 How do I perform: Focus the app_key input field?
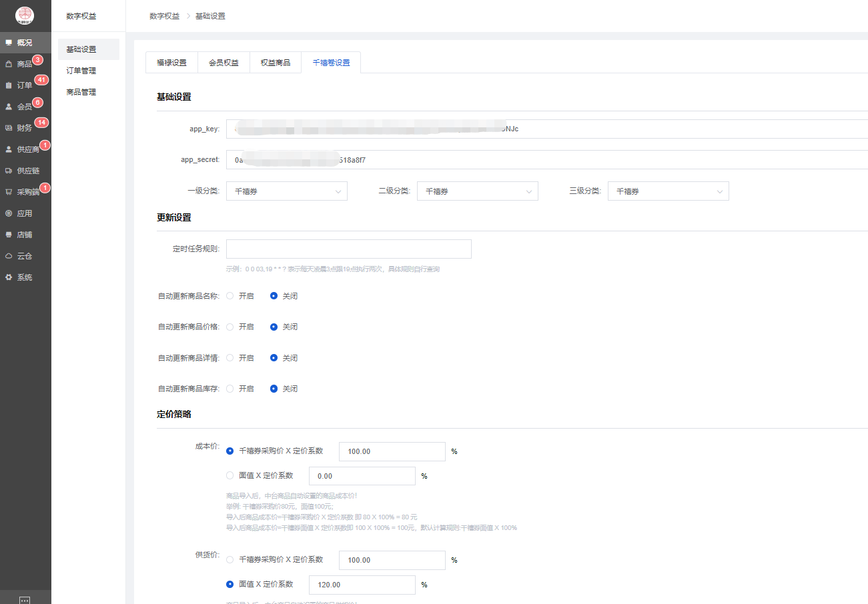pyautogui.click(x=547, y=129)
